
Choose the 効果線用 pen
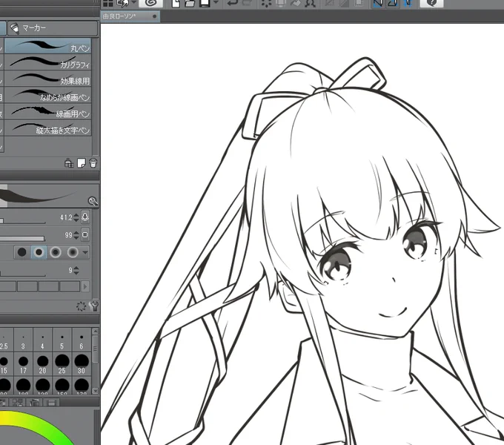click(x=48, y=79)
